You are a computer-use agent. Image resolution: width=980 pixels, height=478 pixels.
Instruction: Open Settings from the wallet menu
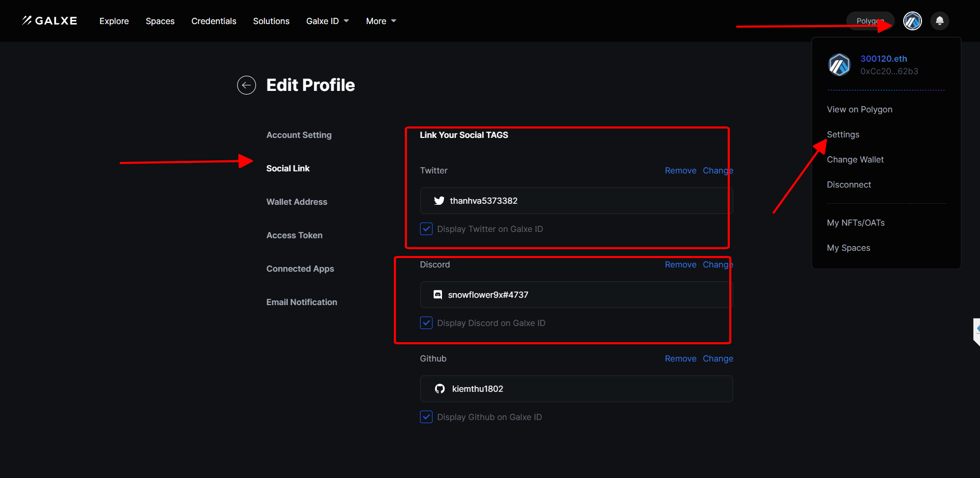(x=843, y=134)
